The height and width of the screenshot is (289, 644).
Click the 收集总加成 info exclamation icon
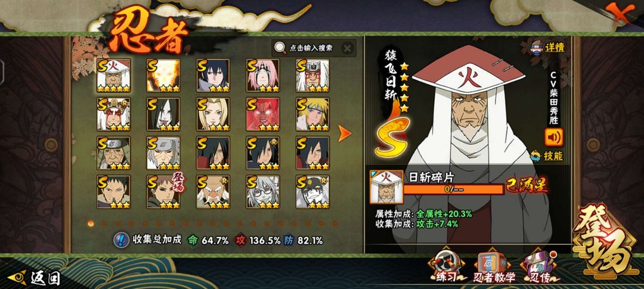121,240
